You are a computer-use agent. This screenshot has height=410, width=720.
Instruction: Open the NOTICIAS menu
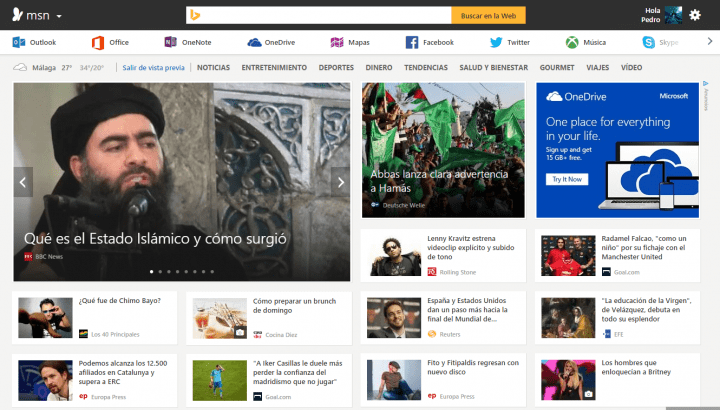(x=214, y=67)
